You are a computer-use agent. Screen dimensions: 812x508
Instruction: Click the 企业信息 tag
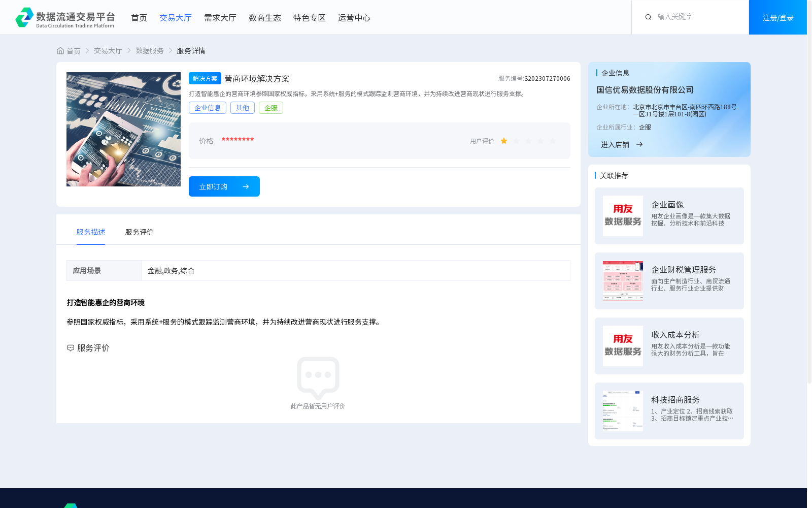(208, 108)
